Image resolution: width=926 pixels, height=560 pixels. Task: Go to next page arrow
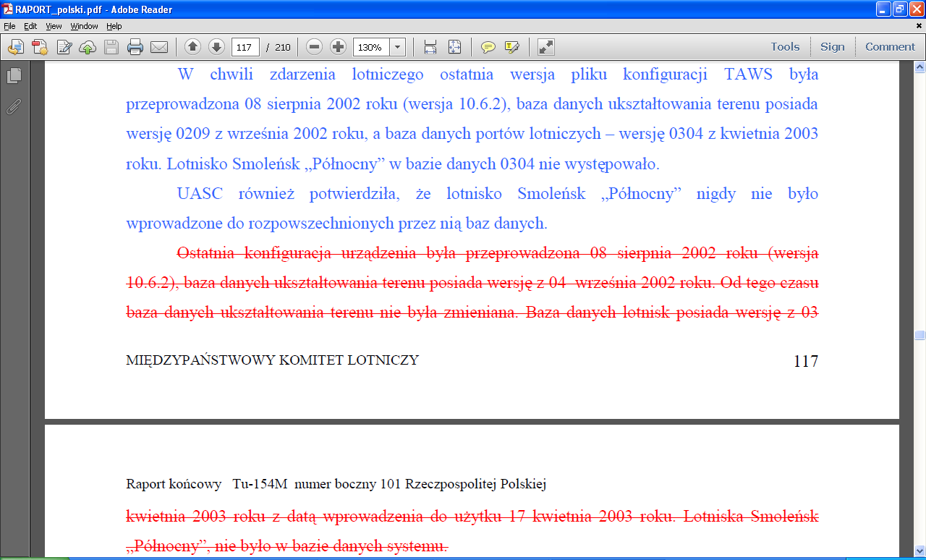coord(216,47)
